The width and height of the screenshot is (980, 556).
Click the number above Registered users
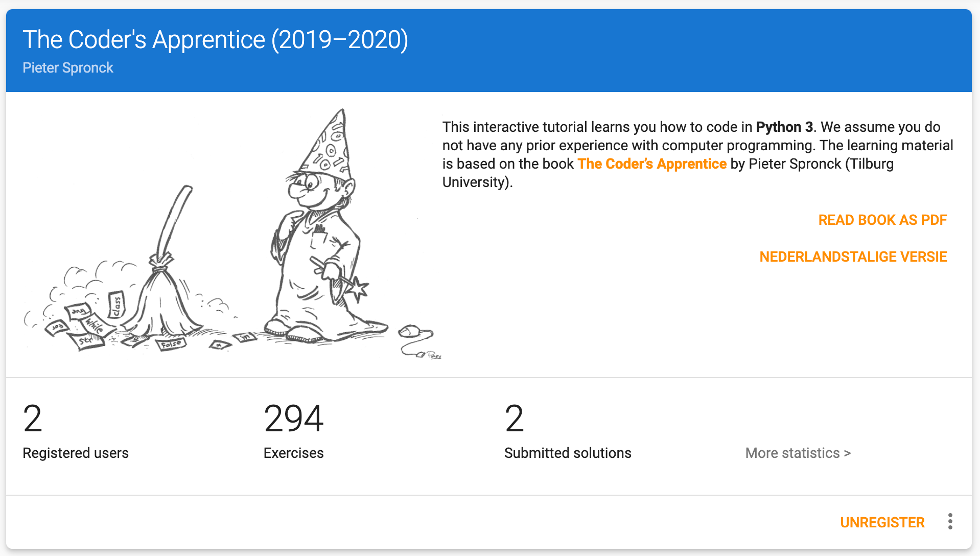pos(33,419)
